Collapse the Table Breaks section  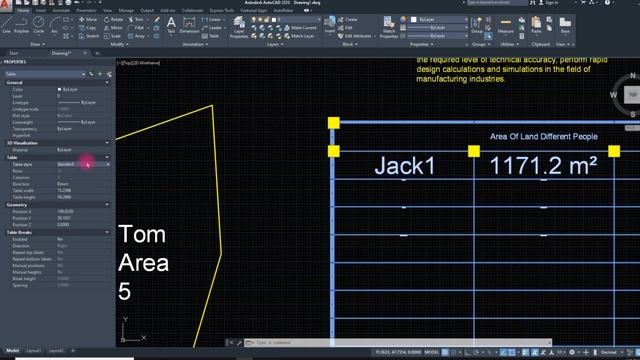click(x=107, y=232)
